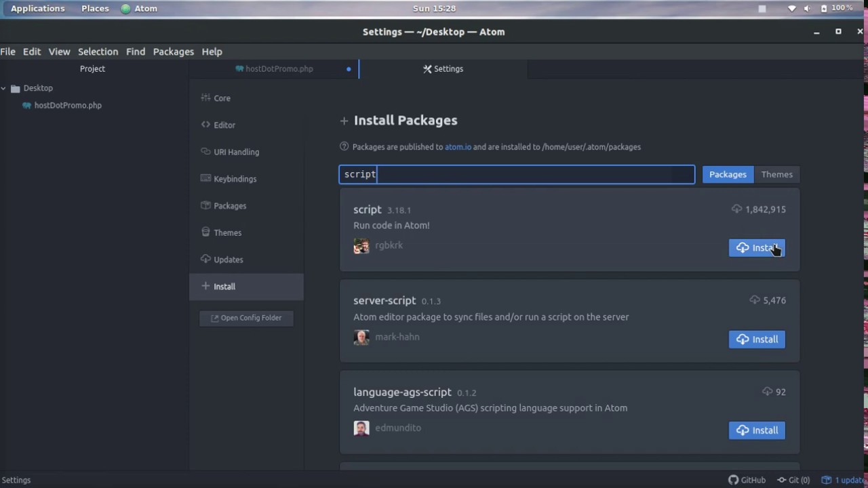Select the Settings tab
This screenshot has height=488, width=868.
point(443,68)
